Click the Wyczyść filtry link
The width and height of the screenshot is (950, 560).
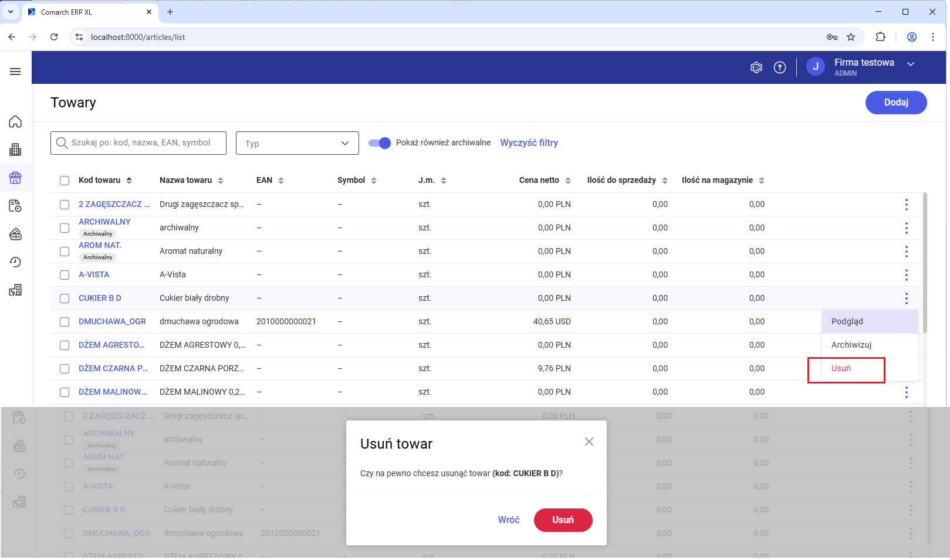529,142
